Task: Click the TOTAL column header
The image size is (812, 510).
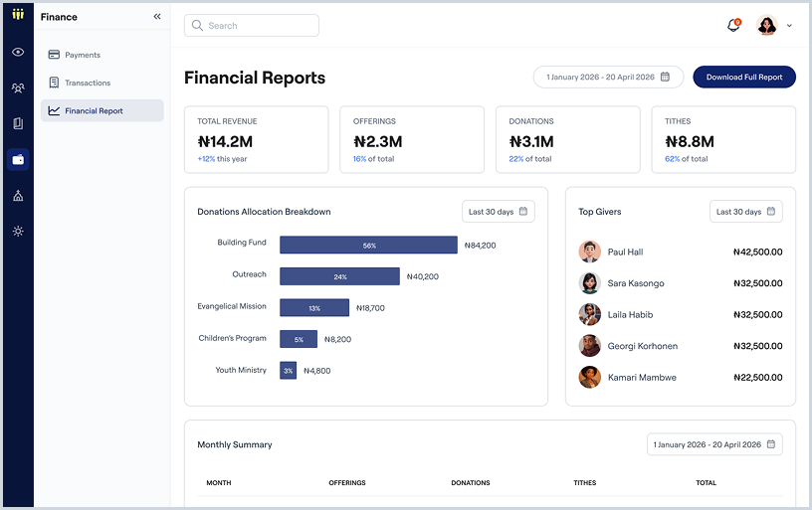Action: point(706,482)
